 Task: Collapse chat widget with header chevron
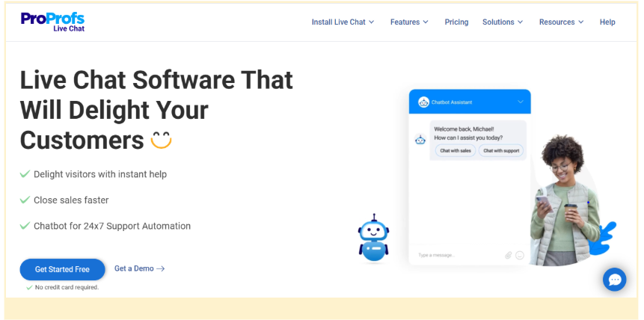click(x=521, y=102)
